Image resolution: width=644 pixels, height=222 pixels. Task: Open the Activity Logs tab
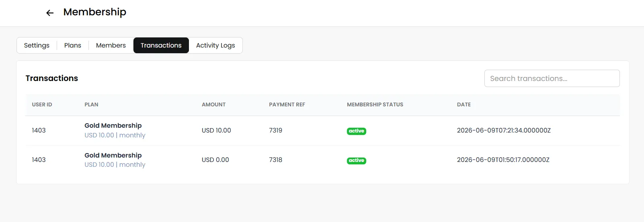[215, 45]
